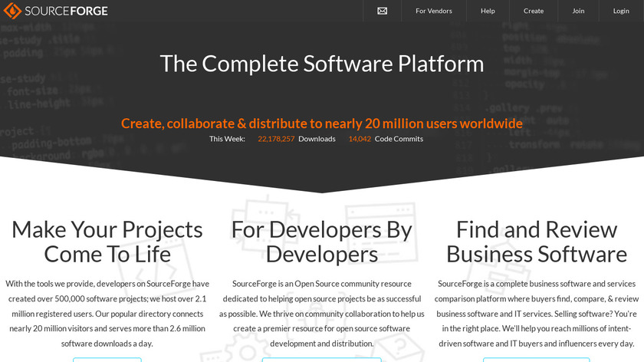The height and width of the screenshot is (362, 644).
Task: Open the envelope newsletter icon
Action: [x=383, y=11]
